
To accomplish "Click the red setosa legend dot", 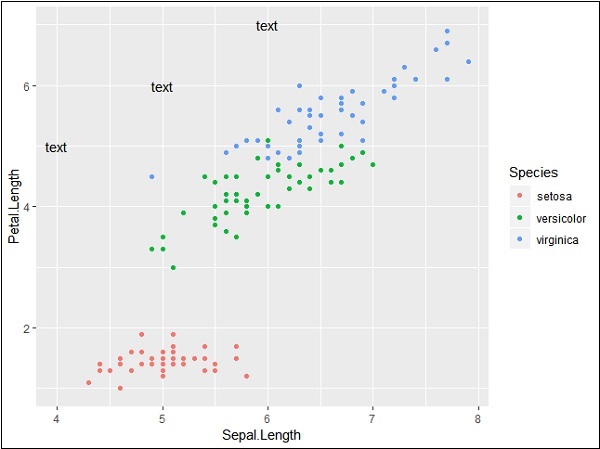I will coord(519,196).
